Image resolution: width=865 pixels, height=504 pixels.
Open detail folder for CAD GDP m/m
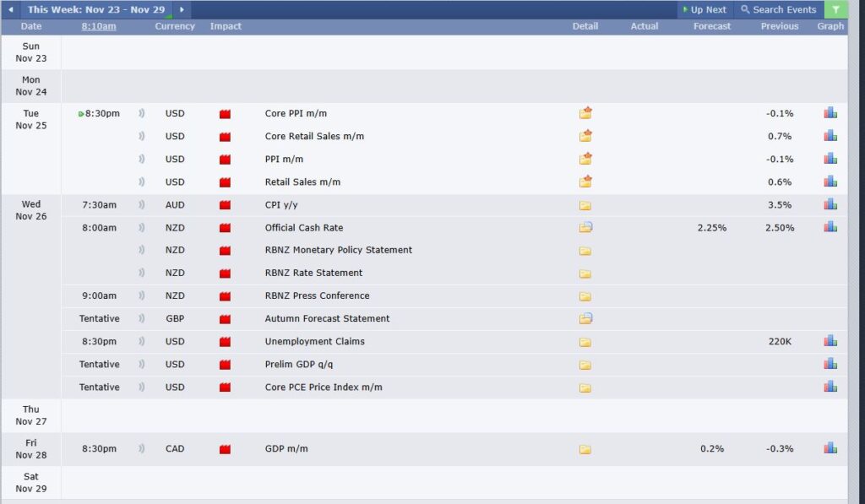click(x=585, y=449)
